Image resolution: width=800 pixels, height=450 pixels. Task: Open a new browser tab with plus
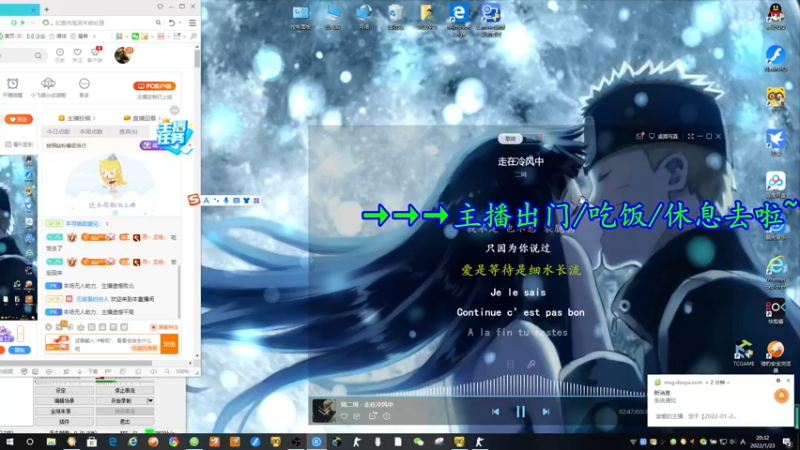coord(46,9)
